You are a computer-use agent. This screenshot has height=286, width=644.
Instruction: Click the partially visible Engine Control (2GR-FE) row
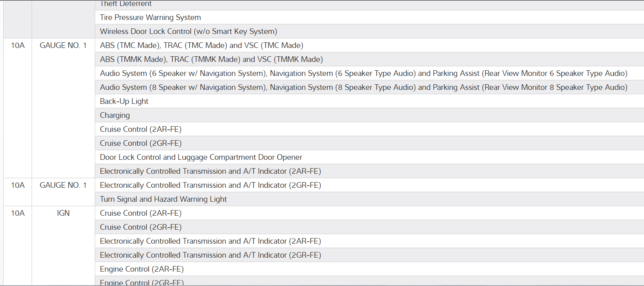[x=142, y=282]
